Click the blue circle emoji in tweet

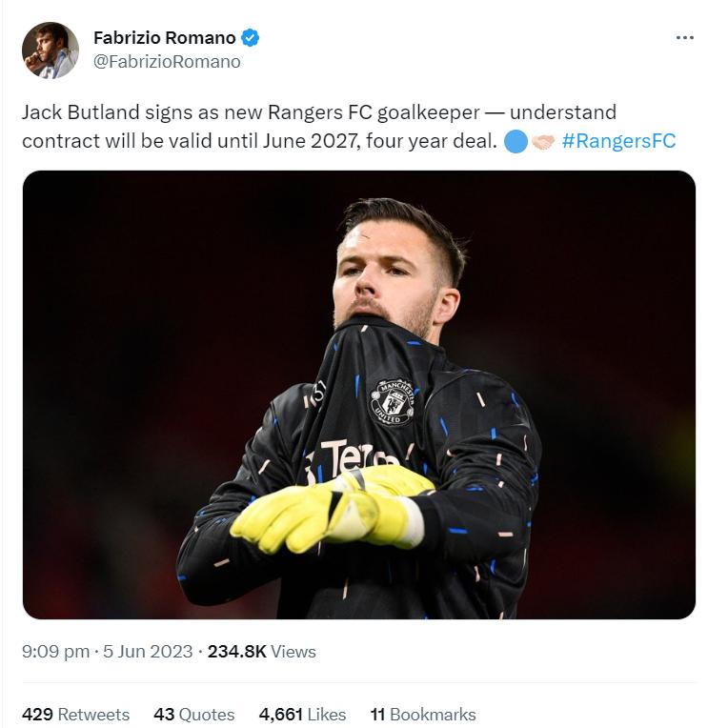516,141
